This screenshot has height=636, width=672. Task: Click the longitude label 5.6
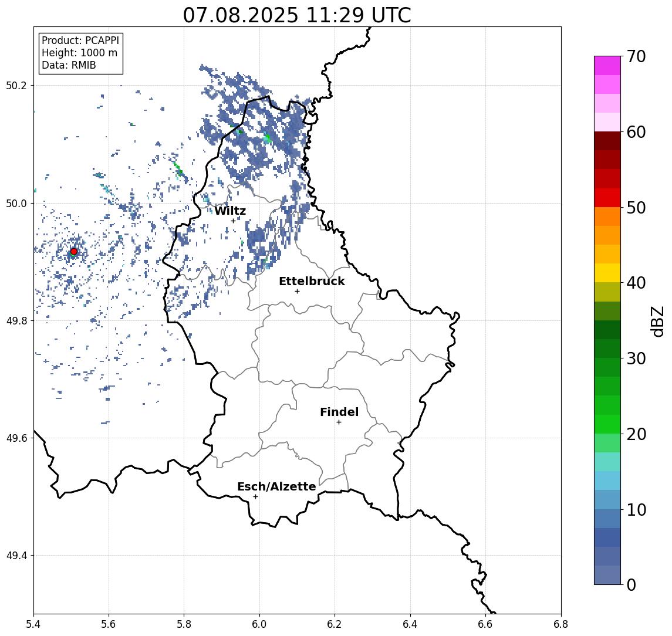[x=109, y=624]
